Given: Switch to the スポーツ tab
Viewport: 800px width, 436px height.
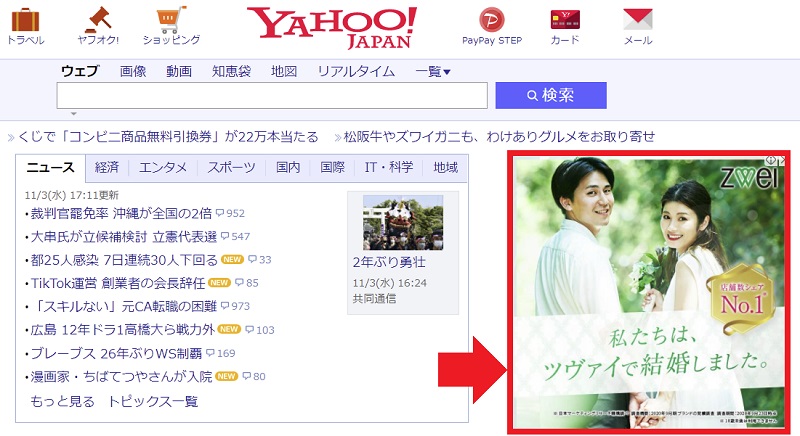Looking at the screenshot, I should (232, 167).
